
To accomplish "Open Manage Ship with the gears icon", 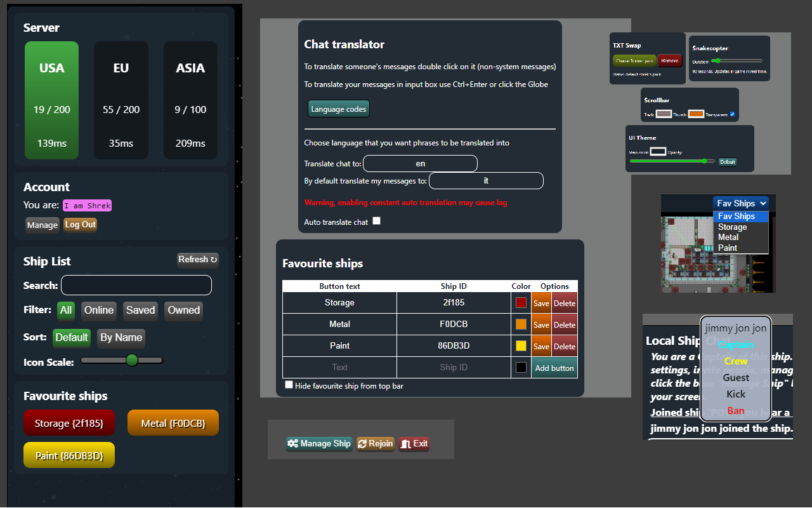I will pos(319,444).
